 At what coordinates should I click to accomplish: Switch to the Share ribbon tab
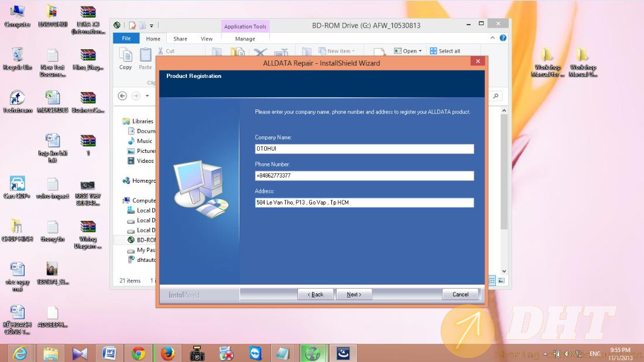click(180, 39)
